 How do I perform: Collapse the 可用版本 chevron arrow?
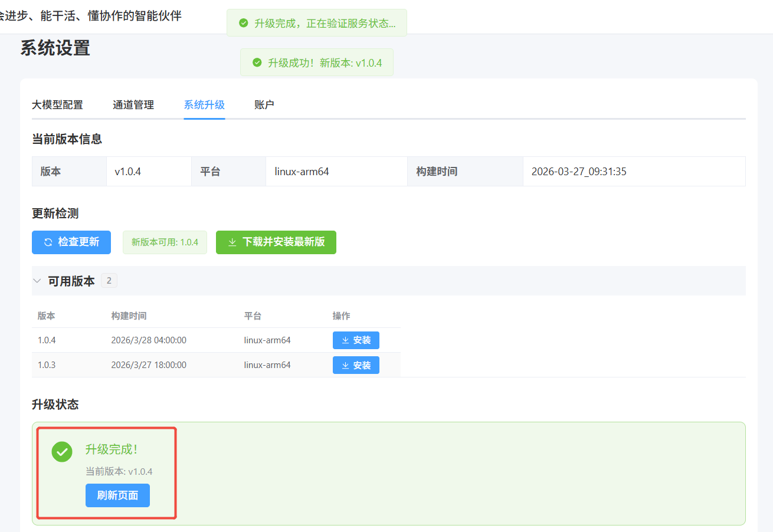[x=38, y=281]
